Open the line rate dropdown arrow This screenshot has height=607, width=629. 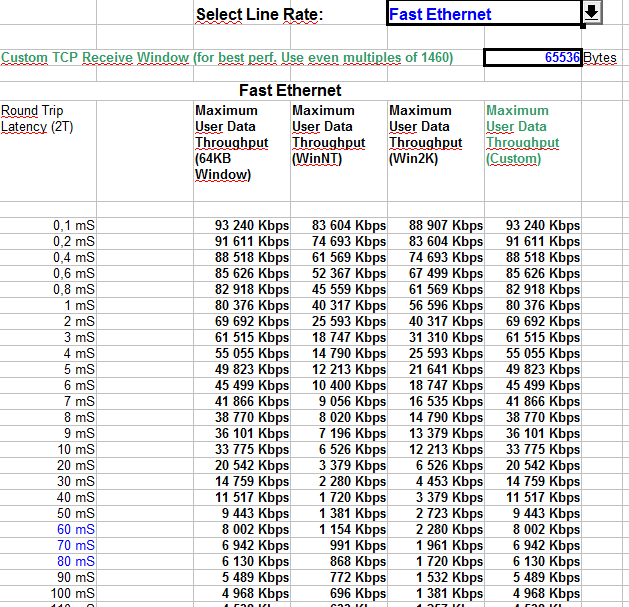tap(592, 13)
